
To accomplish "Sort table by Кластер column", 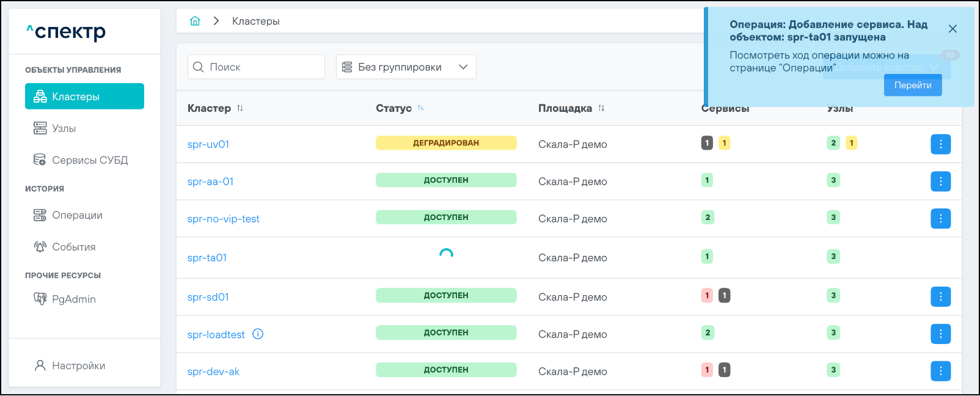I will click(x=240, y=108).
